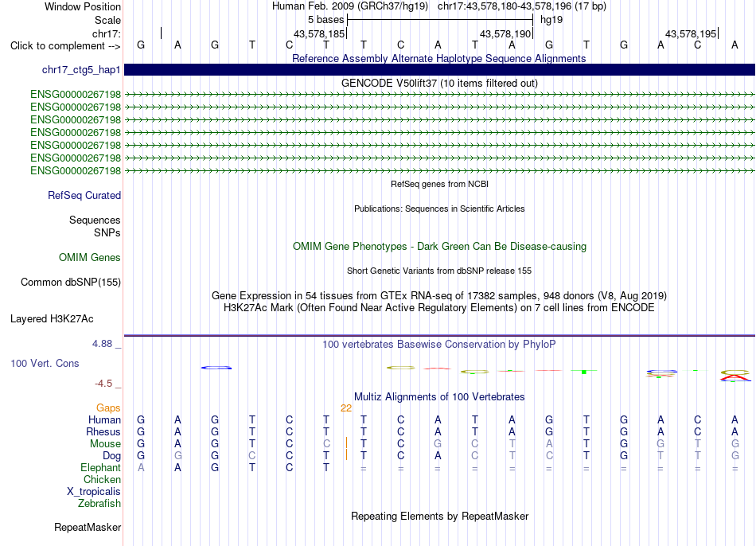The height and width of the screenshot is (546, 756).
Task: Click position marker 43,578,190
Action: 505,33
